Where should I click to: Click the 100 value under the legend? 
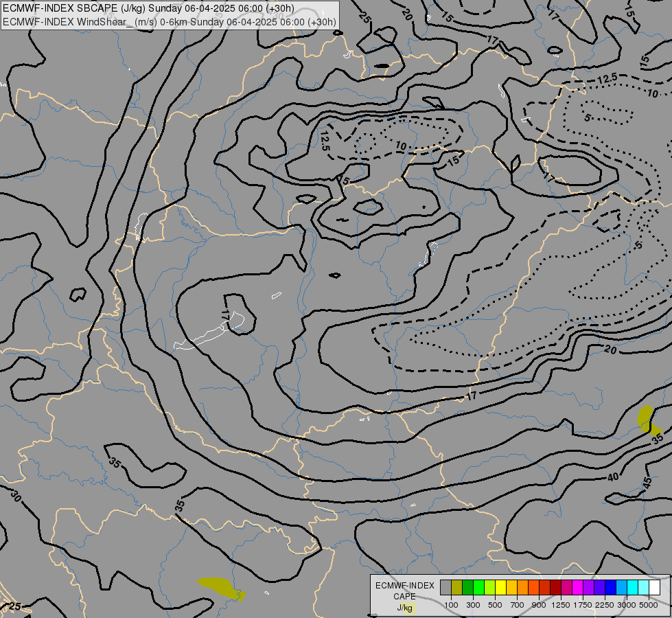(x=451, y=605)
